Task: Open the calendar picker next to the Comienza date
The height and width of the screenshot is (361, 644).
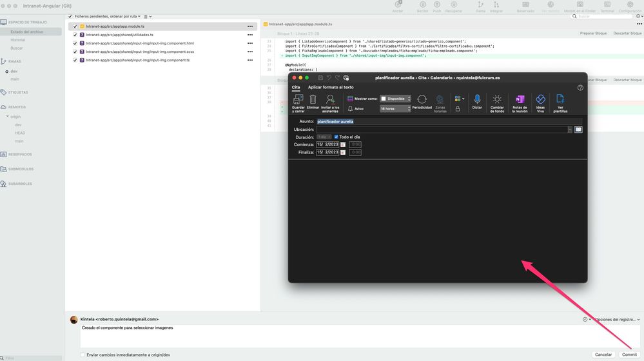Action: point(343,144)
